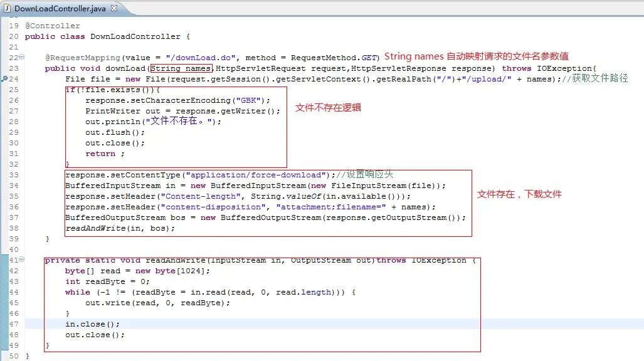Screen dimensions: 644x361
Task: Click the "application/force-download" string
Action: tap(256, 175)
